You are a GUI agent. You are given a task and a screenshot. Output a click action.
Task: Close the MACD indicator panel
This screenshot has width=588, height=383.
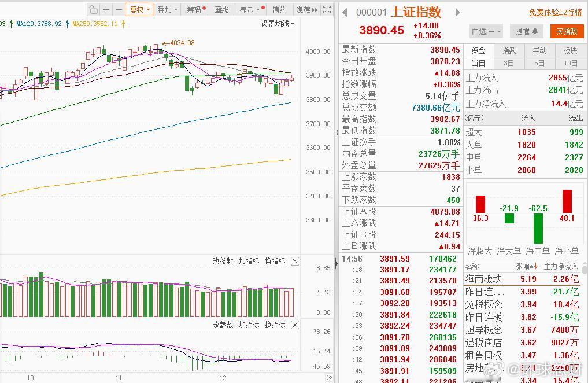tap(295, 325)
